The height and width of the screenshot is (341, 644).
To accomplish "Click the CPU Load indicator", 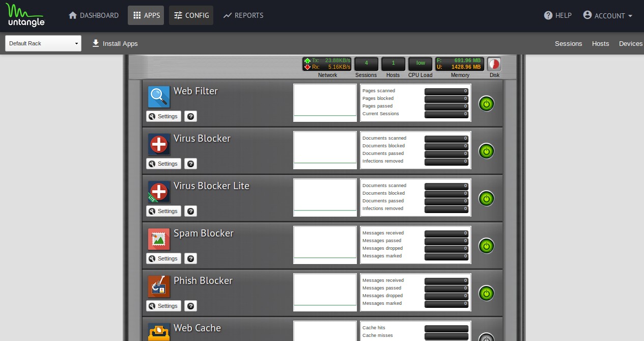I will point(421,64).
